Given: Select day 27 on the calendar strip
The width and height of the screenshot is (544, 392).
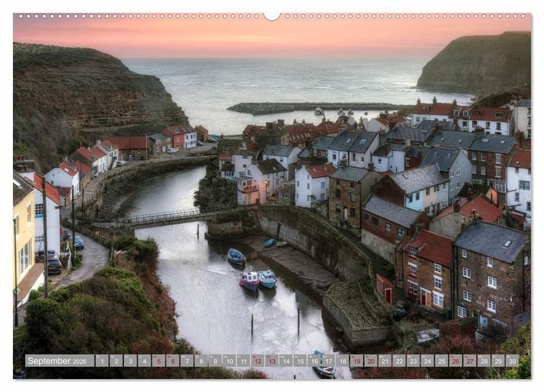Looking at the screenshot, I should click(x=470, y=361).
